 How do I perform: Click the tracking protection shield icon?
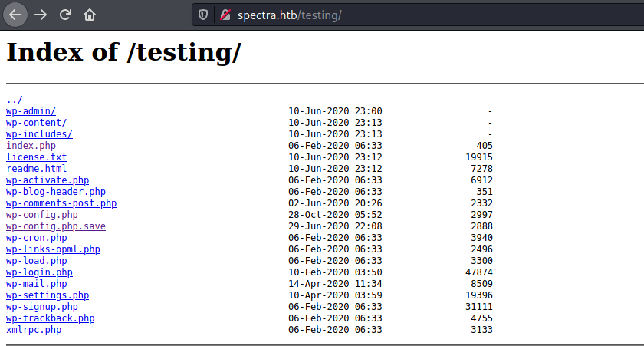tap(203, 15)
